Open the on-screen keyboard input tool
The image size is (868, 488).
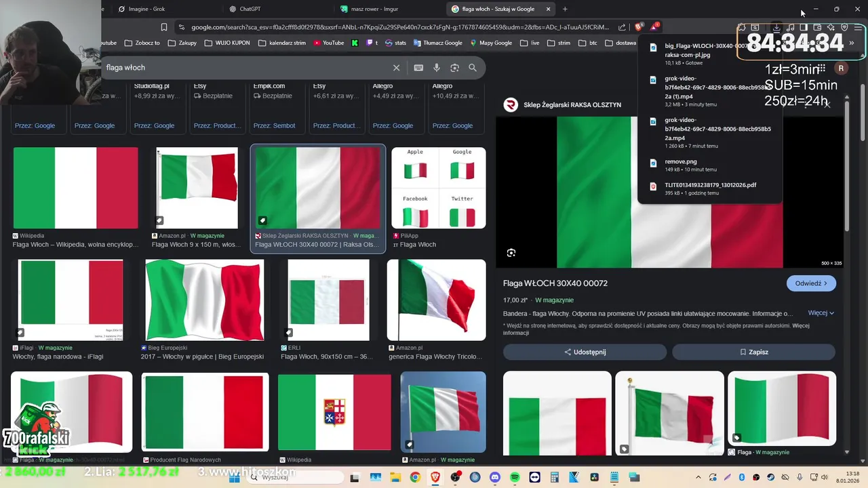(x=418, y=68)
